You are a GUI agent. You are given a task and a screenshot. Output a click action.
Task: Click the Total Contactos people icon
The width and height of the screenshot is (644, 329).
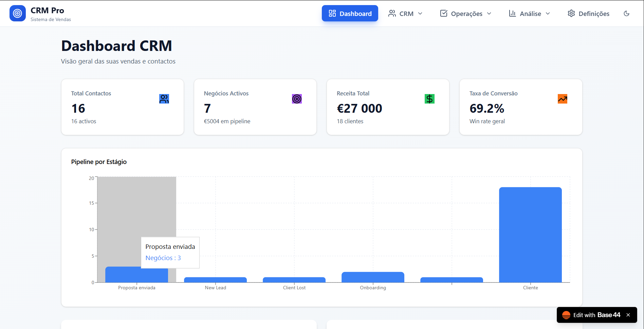pyautogui.click(x=164, y=99)
